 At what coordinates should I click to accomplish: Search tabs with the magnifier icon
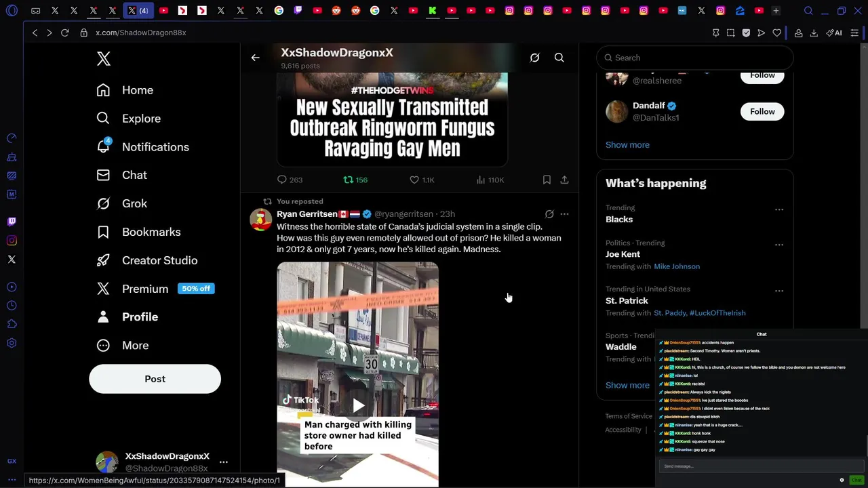point(808,11)
